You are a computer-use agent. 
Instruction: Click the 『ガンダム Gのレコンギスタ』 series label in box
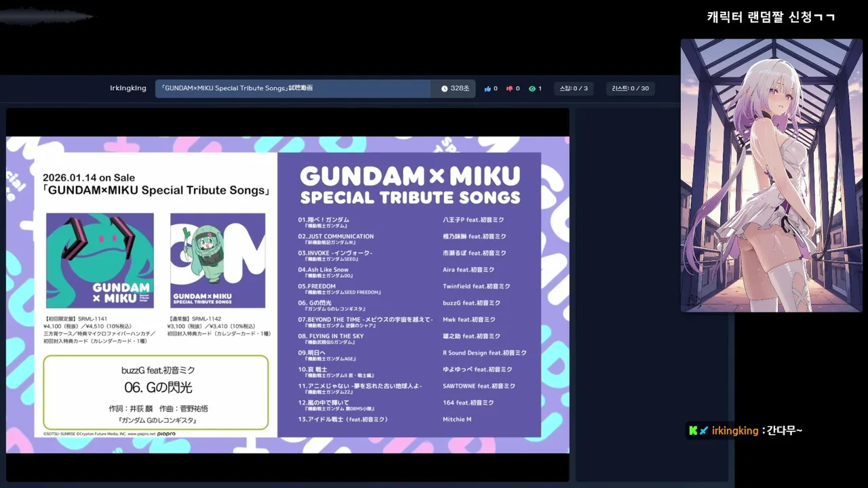coord(157,421)
